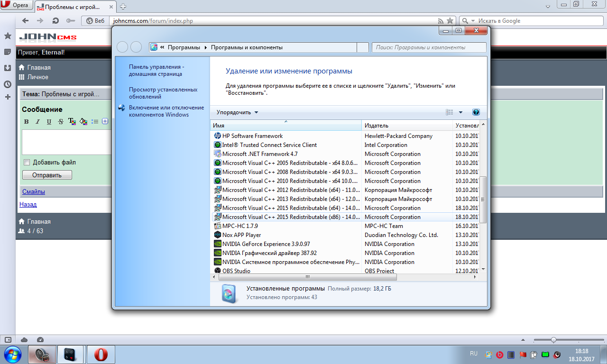The width and height of the screenshot is (607, 364).
Task: Expand the "Упорядочить" dropdown menu
Action: 237,112
